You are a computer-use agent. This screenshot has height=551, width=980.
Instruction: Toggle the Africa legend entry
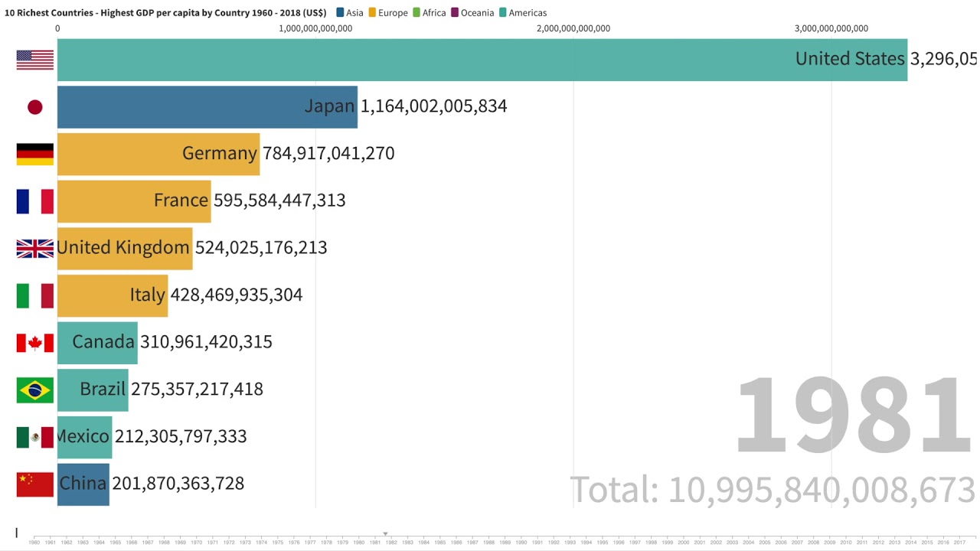[430, 13]
